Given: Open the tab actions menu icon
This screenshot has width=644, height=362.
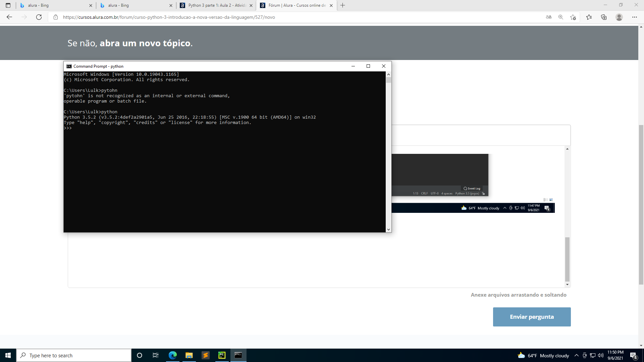Looking at the screenshot, I should [x=8, y=5].
